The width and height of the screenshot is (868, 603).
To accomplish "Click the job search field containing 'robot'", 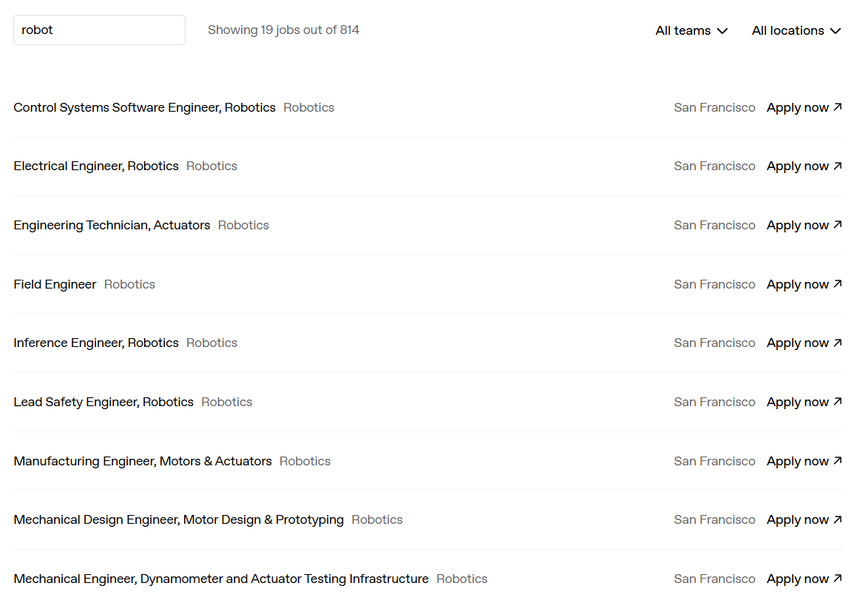I will pyautogui.click(x=99, y=30).
